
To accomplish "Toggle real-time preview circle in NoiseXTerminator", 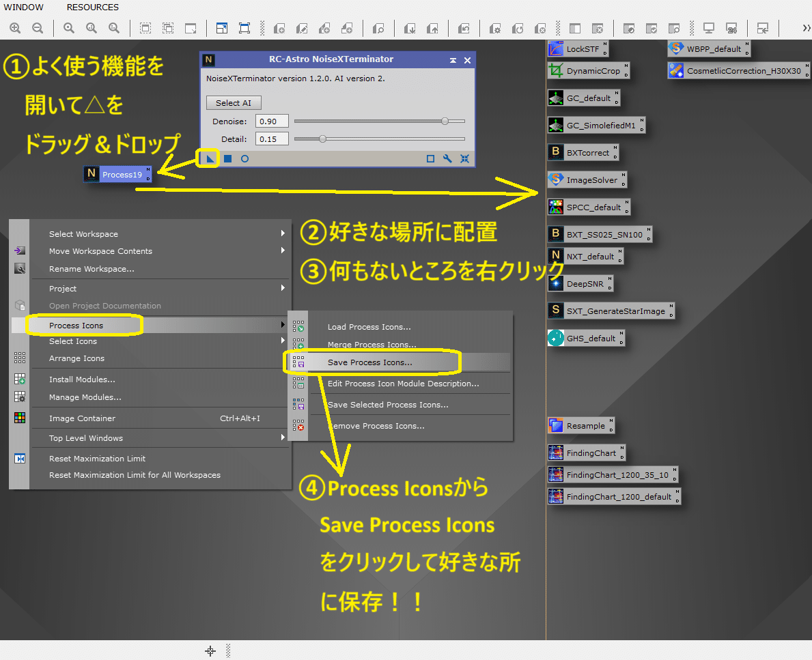I will (x=244, y=158).
